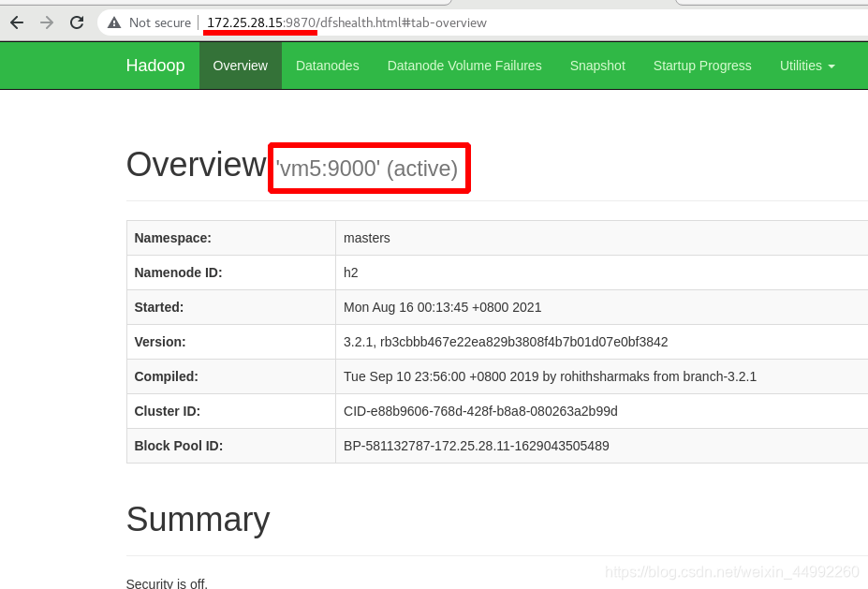
Task: Open Datanode Volume Failures tab
Action: coord(464,66)
